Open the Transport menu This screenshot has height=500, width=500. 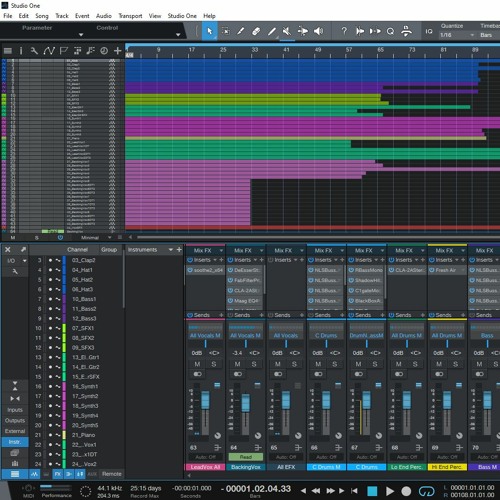pos(130,16)
